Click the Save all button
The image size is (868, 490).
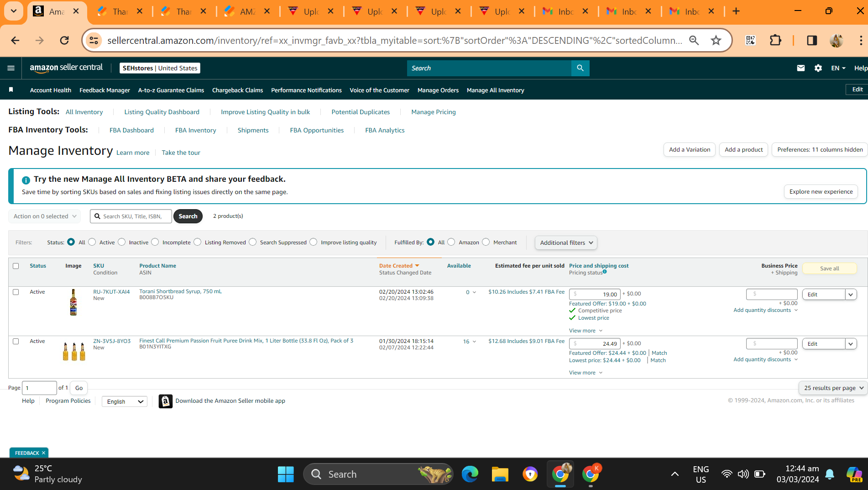(x=829, y=269)
